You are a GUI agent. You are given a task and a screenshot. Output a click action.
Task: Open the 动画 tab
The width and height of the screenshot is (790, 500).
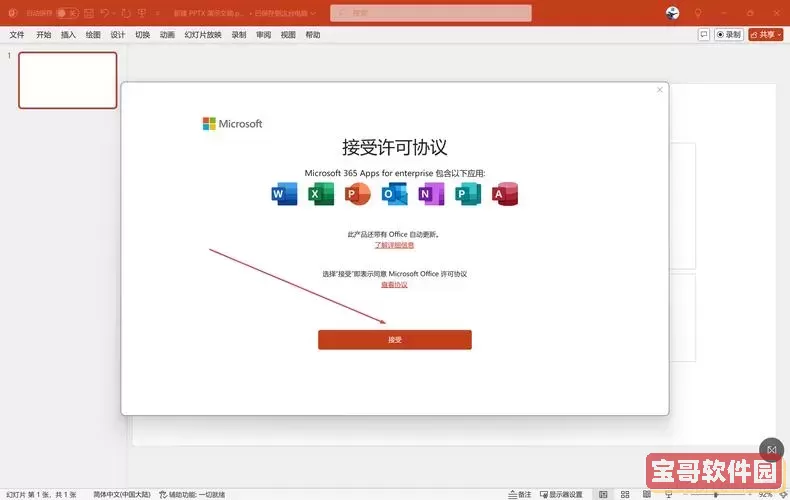pyautogui.click(x=167, y=34)
